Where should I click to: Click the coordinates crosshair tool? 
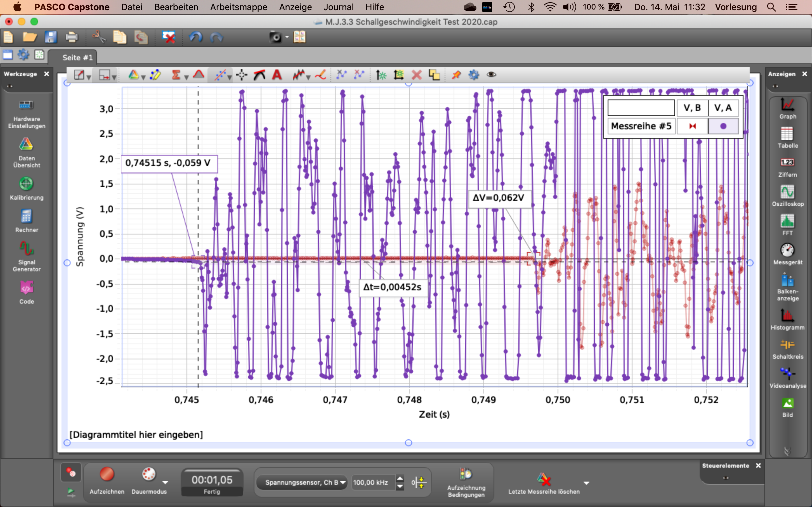tap(241, 75)
